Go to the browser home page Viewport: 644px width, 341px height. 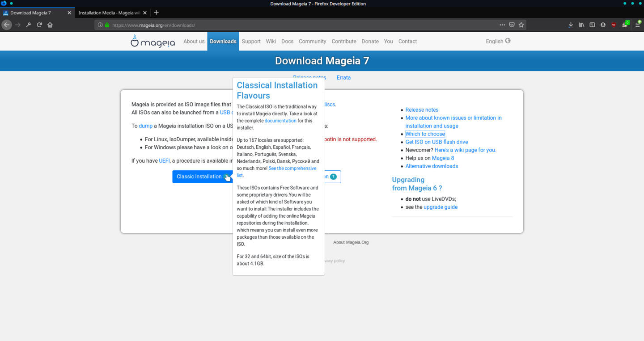[x=50, y=25]
